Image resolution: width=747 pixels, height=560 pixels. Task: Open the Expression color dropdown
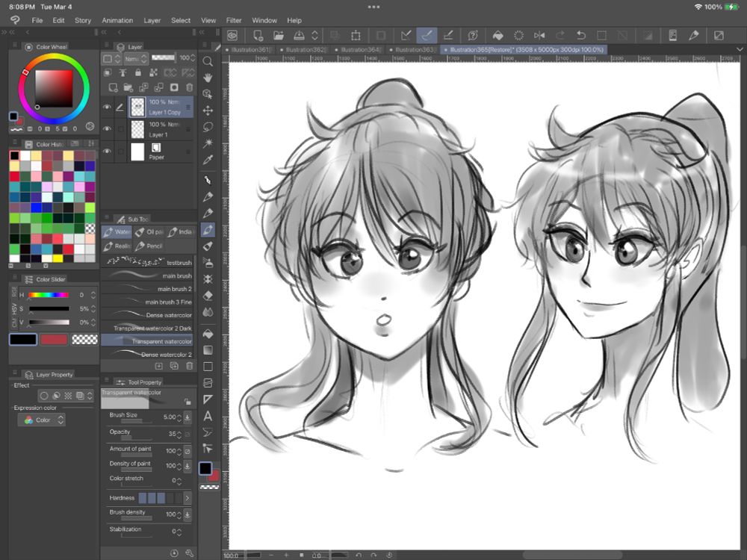click(42, 420)
